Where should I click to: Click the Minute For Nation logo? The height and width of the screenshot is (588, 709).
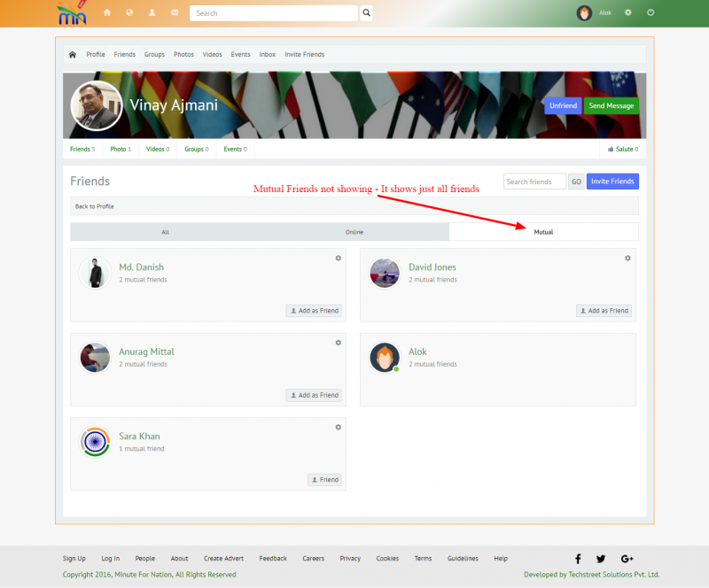click(x=72, y=12)
